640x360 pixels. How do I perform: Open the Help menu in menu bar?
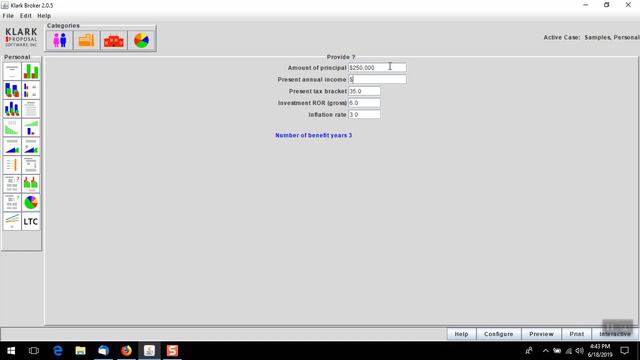coord(44,16)
